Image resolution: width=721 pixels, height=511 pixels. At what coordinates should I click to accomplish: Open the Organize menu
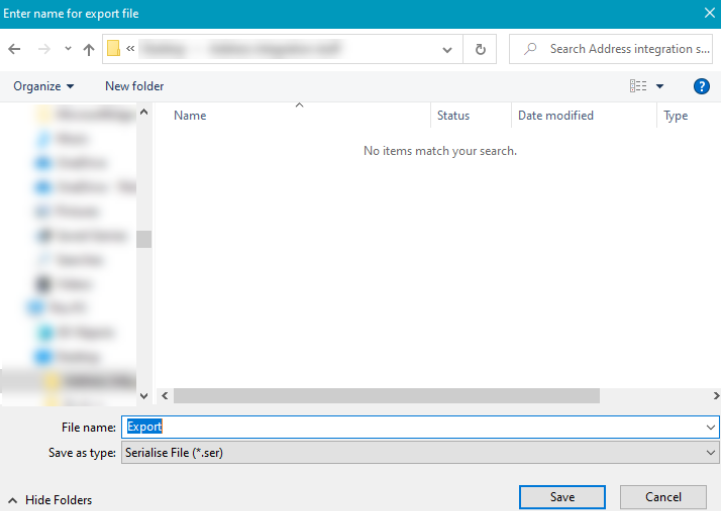click(43, 87)
